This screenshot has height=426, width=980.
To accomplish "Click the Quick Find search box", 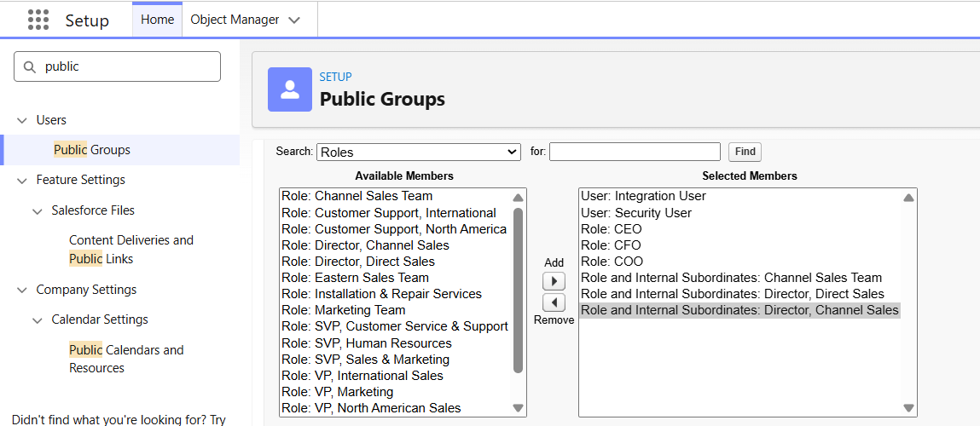I will click(118, 66).
